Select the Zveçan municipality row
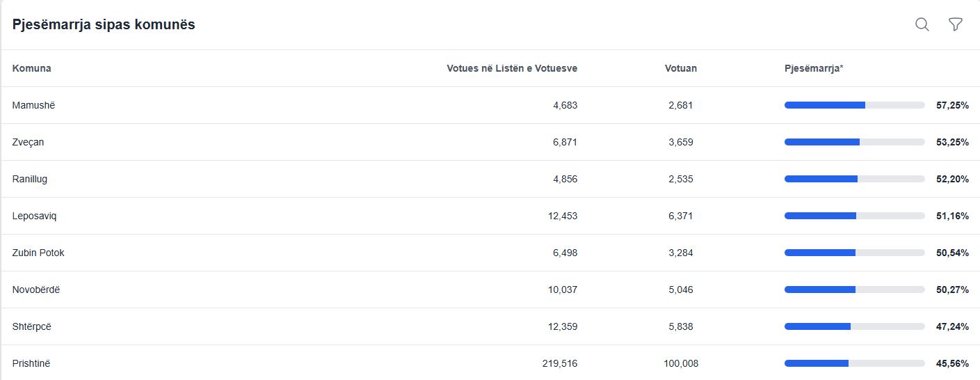This screenshot has width=980, height=380. pos(29,142)
